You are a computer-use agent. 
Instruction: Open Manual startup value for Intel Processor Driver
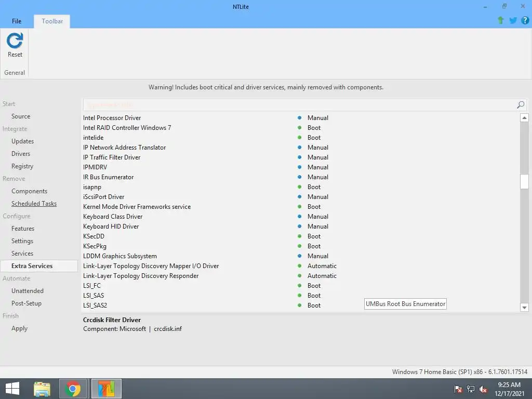tap(318, 118)
